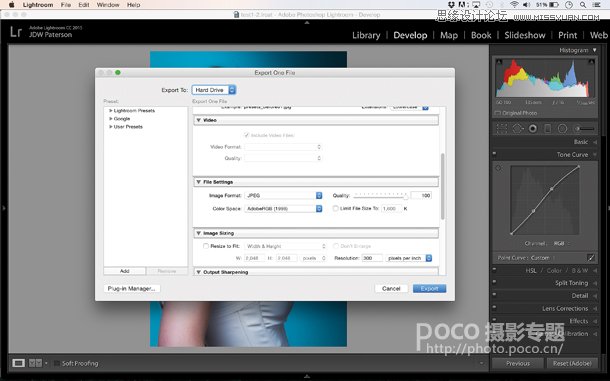610x381 pixels.
Task: Switch to the Slideshow module
Action: coord(525,35)
